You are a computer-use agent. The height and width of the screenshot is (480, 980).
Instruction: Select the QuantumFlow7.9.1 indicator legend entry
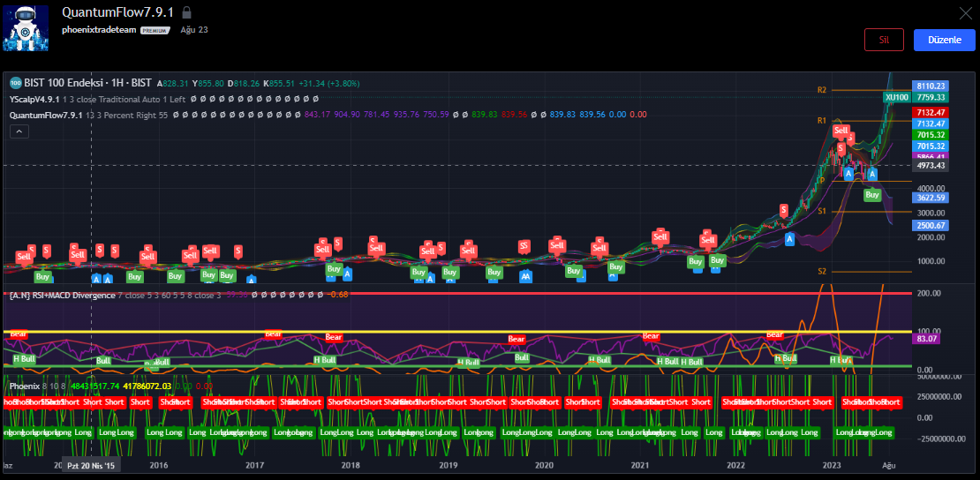coord(46,115)
